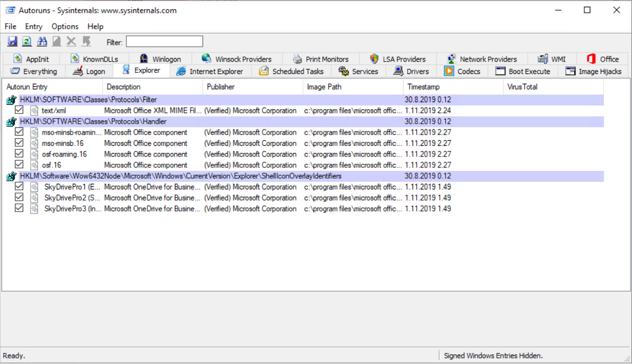Click the Delete X toolbar icon

[71, 42]
